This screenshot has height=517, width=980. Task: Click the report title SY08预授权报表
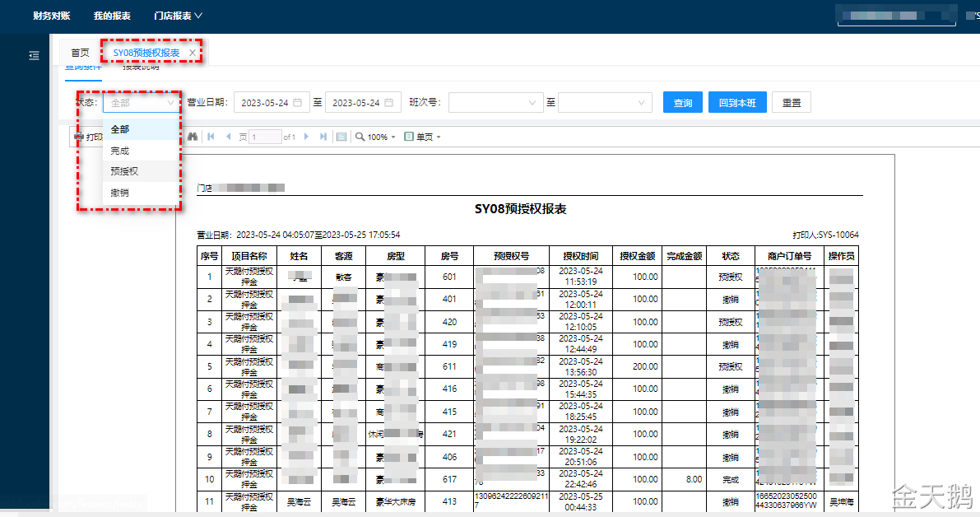pos(521,209)
